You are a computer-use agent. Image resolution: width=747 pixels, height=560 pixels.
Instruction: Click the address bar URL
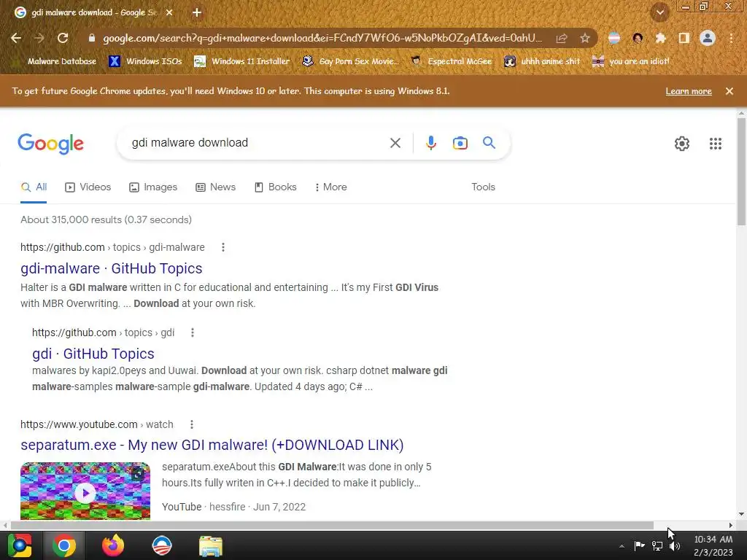pyautogui.click(x=322, y=38)
